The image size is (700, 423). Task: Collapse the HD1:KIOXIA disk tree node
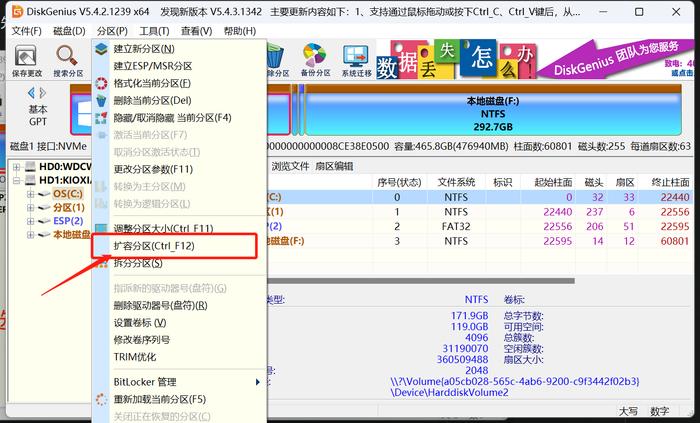(17, 181)
